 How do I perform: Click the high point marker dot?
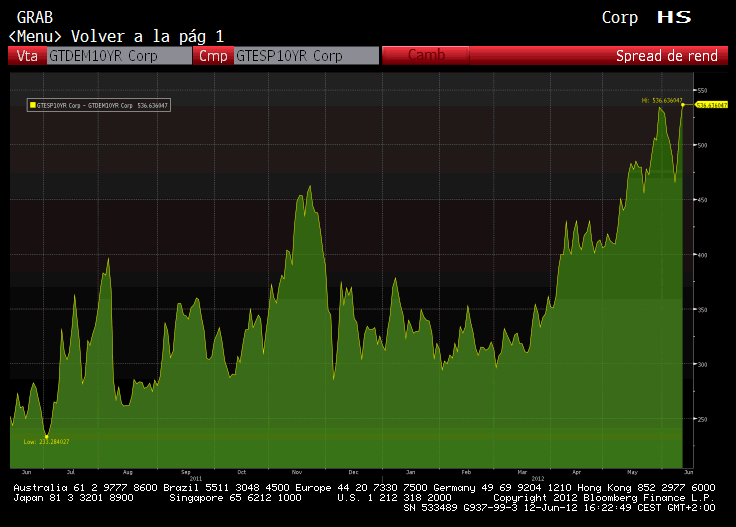683,105
